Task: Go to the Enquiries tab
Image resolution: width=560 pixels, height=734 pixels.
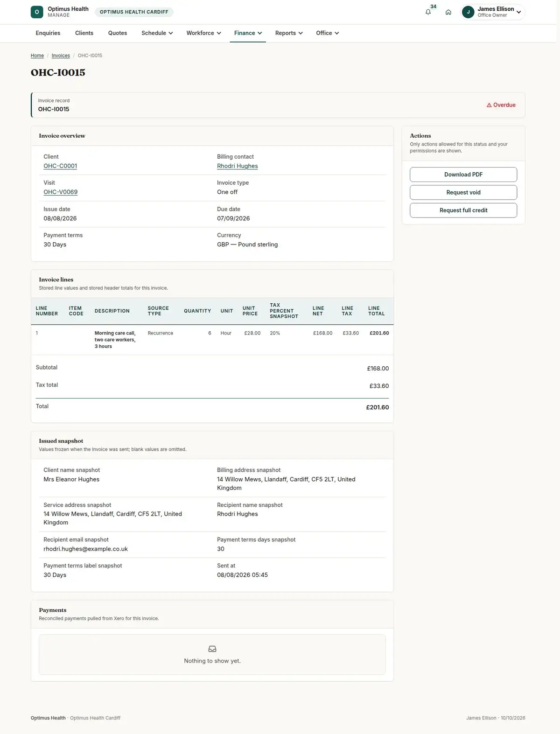Action: (x=48, y=33)
